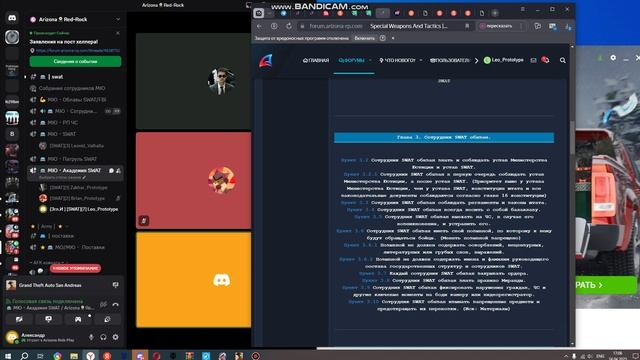Open a new browser tab with plus
This screenshot has height=360, width=640.
pyautogui.click(x=495, y=13)
